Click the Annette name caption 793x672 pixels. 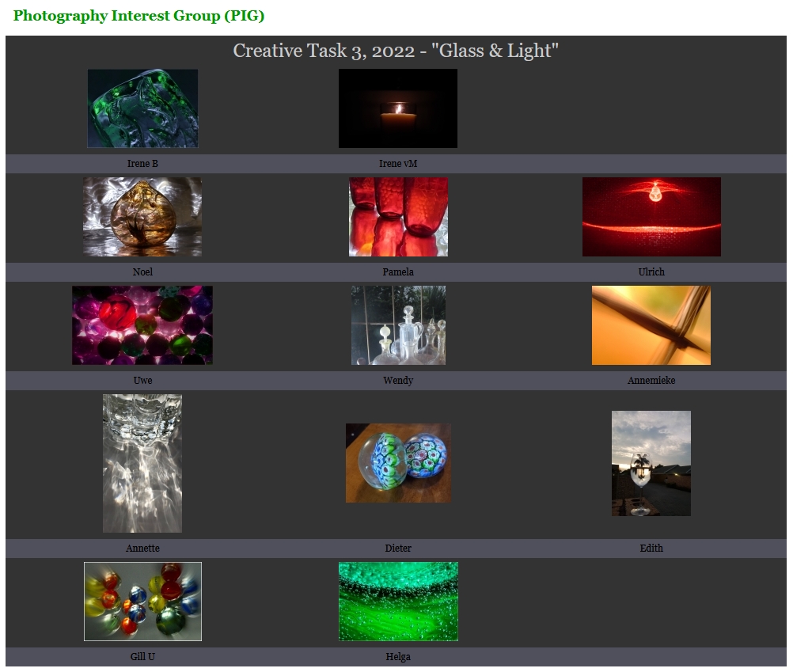[142, 548]
